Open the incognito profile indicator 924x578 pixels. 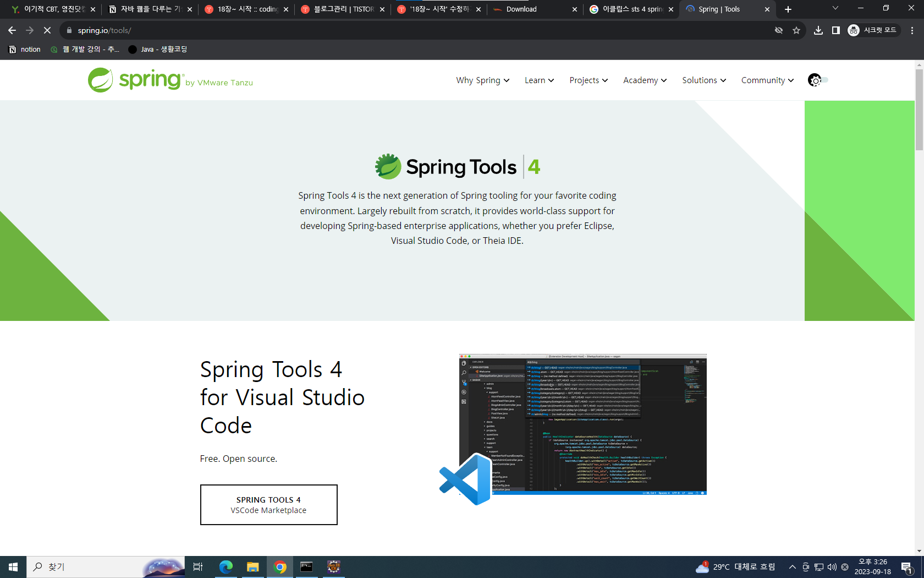click(873, 30)
